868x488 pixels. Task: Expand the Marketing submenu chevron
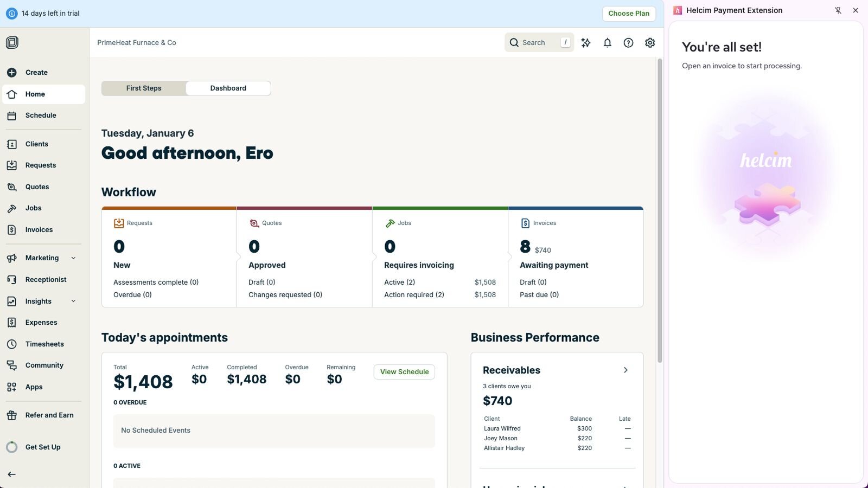point(73,258)
